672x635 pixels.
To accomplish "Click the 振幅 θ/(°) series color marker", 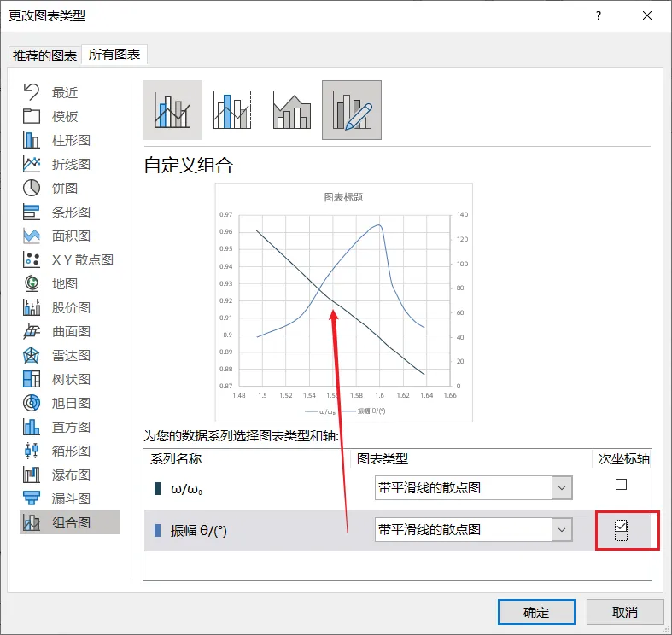I will (x=157, y=531).
